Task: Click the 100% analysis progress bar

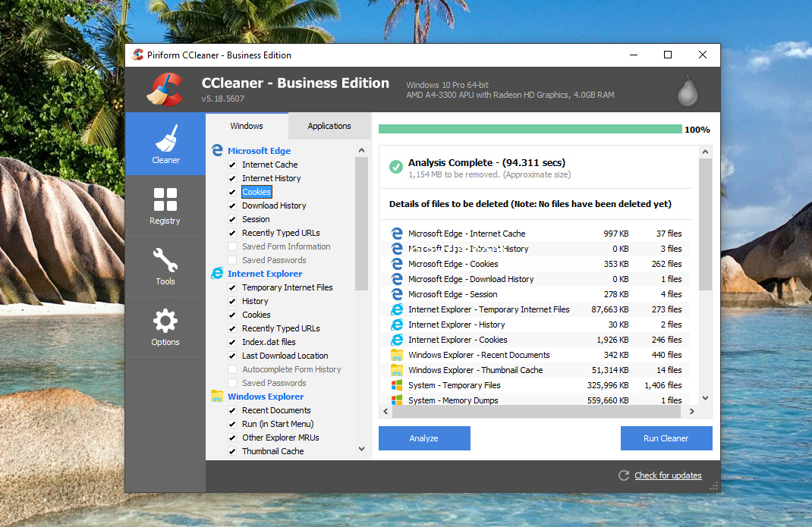Action: [x=530, y=129]
